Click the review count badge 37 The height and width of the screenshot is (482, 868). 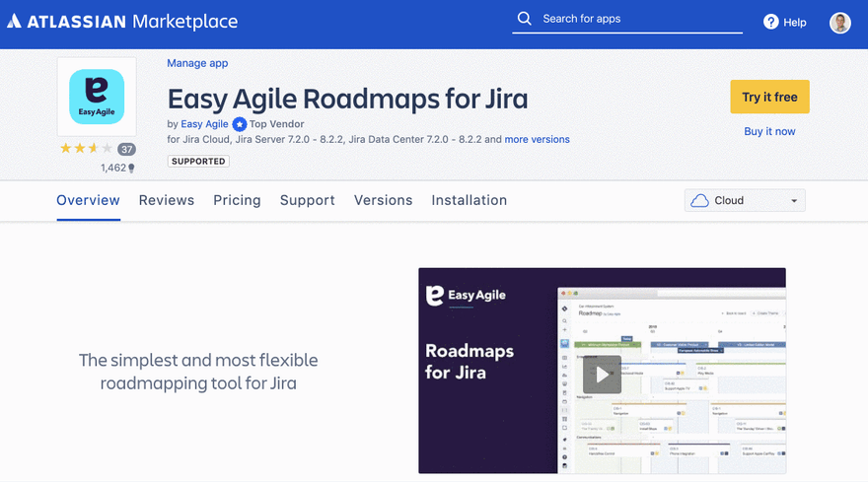(x=126, y=150)
